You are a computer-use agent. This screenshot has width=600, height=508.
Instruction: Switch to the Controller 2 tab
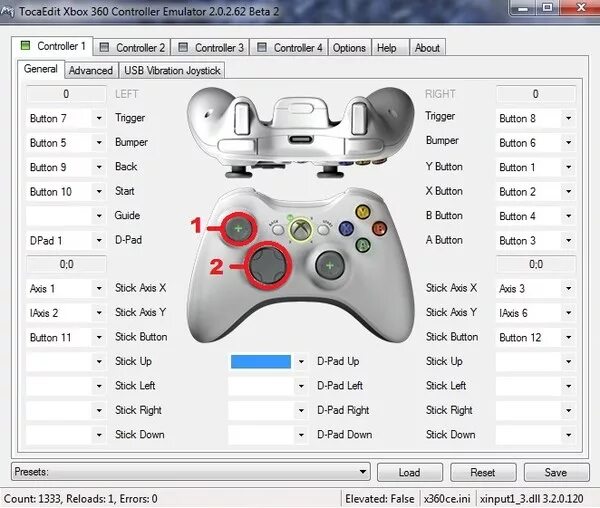tap(132, 47)
